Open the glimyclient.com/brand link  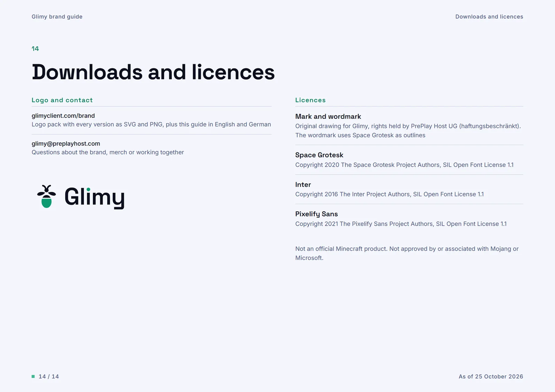pos(63,116)
